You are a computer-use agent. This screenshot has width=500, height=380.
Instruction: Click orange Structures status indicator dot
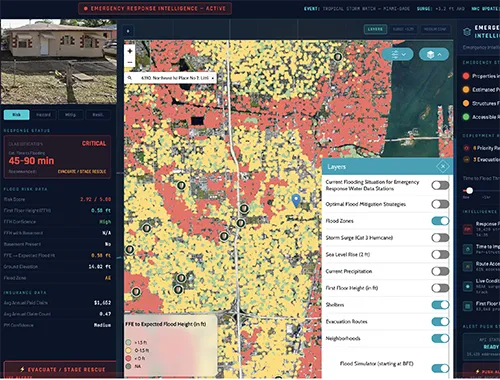(466, 103)
